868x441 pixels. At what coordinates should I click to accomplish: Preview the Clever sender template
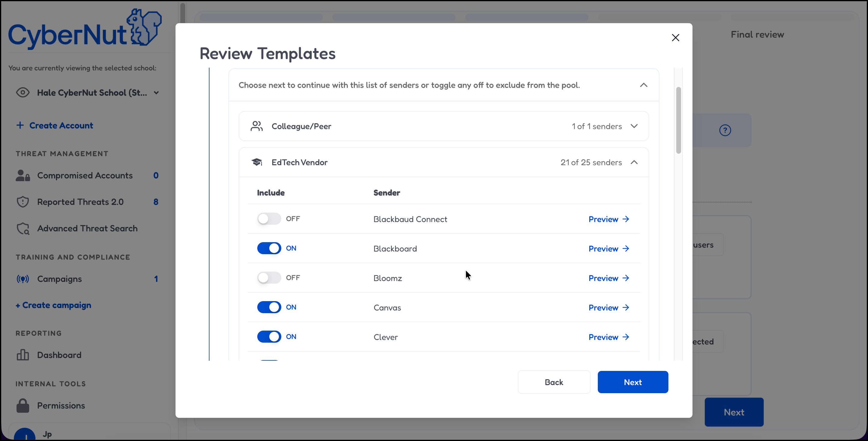click(609, 337)
